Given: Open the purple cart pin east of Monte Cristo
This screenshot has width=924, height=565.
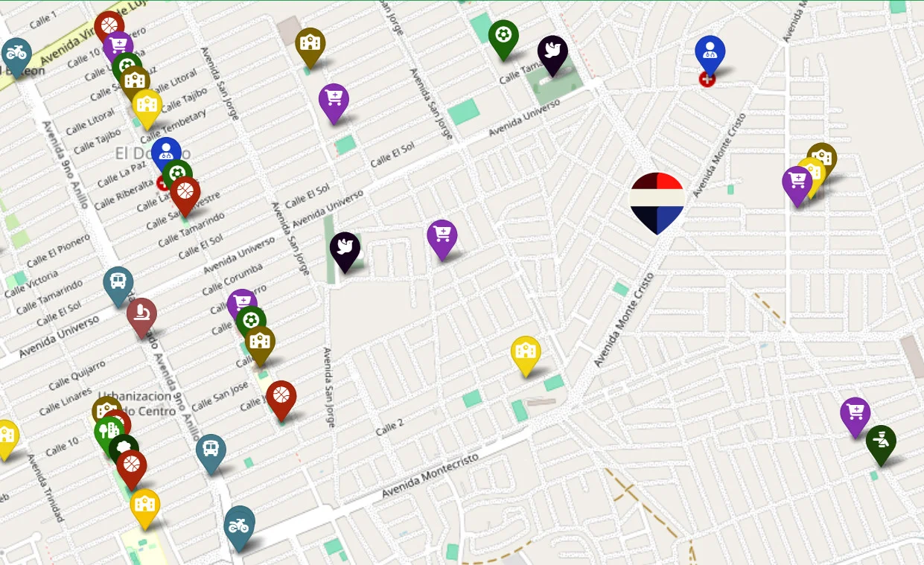Looking at the screenshot, I should [797, 185].
